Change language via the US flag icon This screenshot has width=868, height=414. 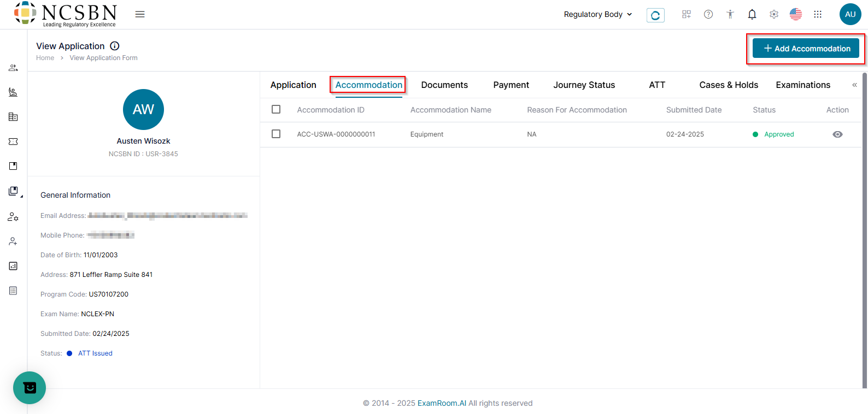point(796,14)
